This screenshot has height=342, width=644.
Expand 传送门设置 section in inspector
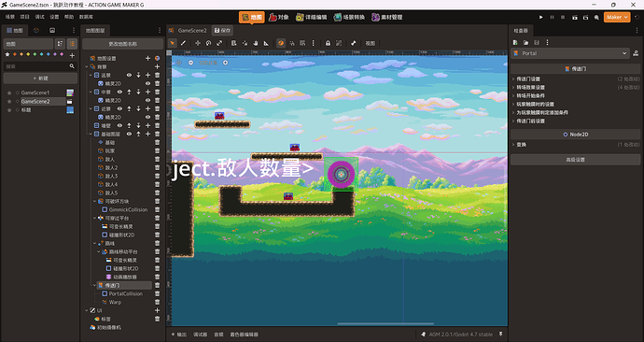528,78
